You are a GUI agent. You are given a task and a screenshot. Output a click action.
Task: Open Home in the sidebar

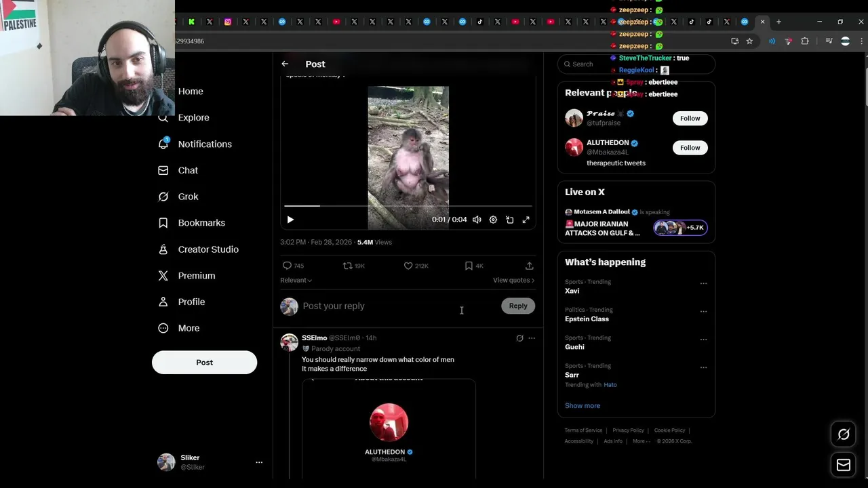point(191,91)
